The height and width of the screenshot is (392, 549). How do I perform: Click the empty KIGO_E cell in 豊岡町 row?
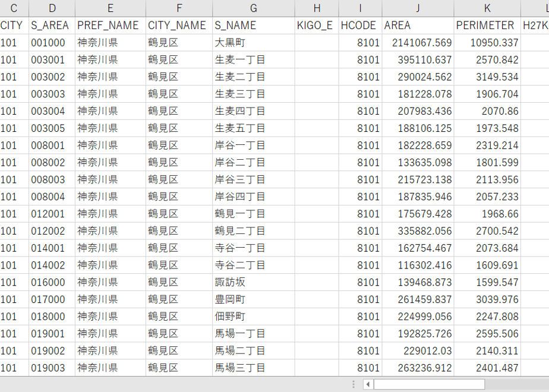pyautogui.click(x=317, y=300)
